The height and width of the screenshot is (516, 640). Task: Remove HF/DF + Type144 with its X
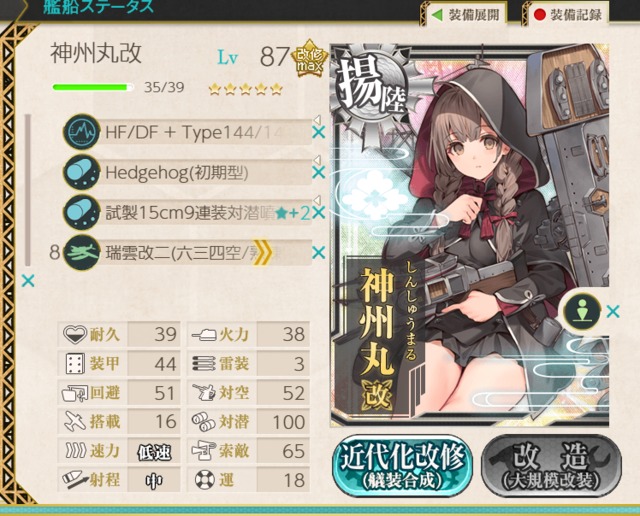pos(318,132)
